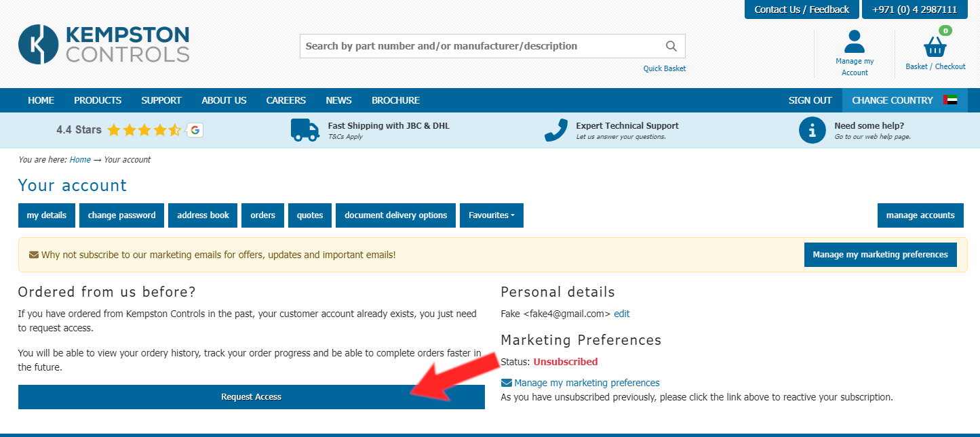Click the envelope icon in yellow subscribe banner
The height and width of the screenshot is (437, 980).
tap(34, 255)
